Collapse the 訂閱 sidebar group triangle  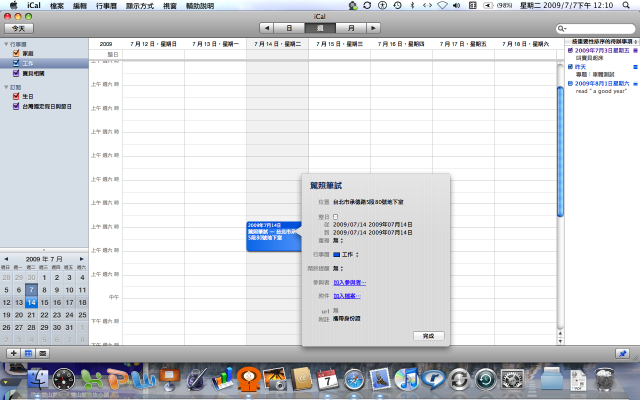(x=6, y=87)
